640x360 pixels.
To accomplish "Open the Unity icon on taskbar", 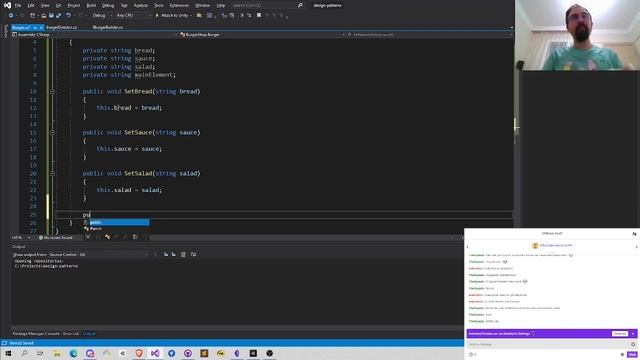I will pyautogui.click(x=253, y=353).
